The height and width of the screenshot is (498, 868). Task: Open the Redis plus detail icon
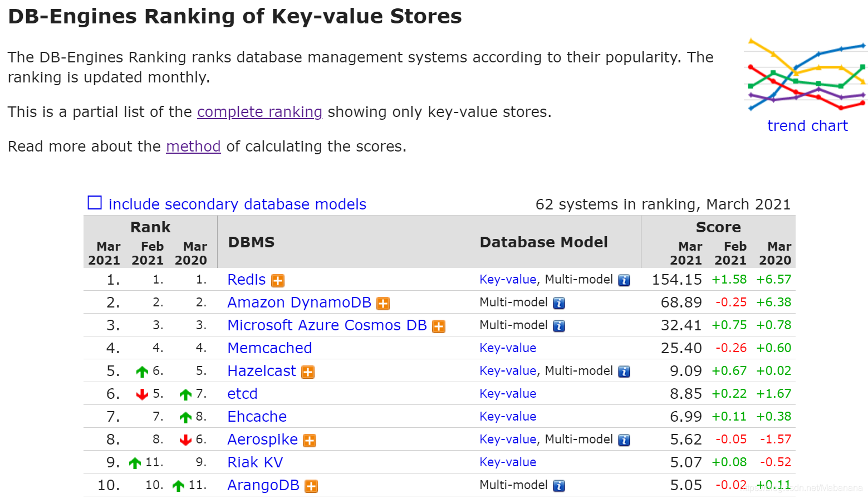coord(278,281)
